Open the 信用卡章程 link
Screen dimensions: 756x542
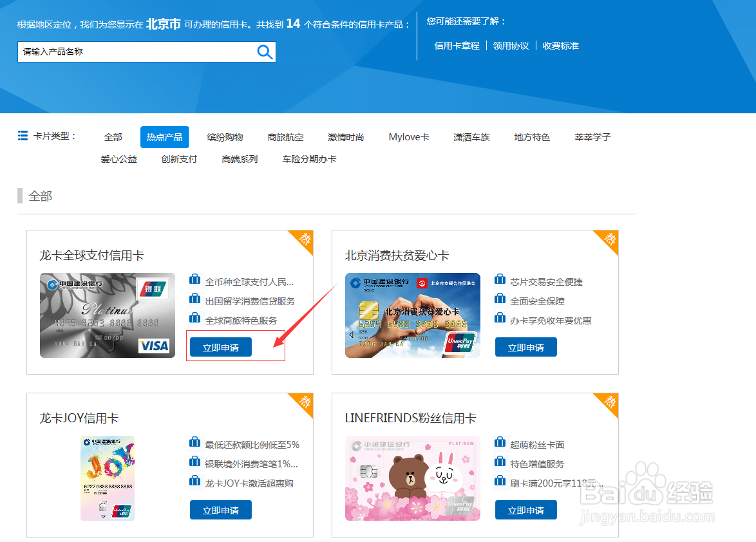pyautogui.click(x=457, y=46)
